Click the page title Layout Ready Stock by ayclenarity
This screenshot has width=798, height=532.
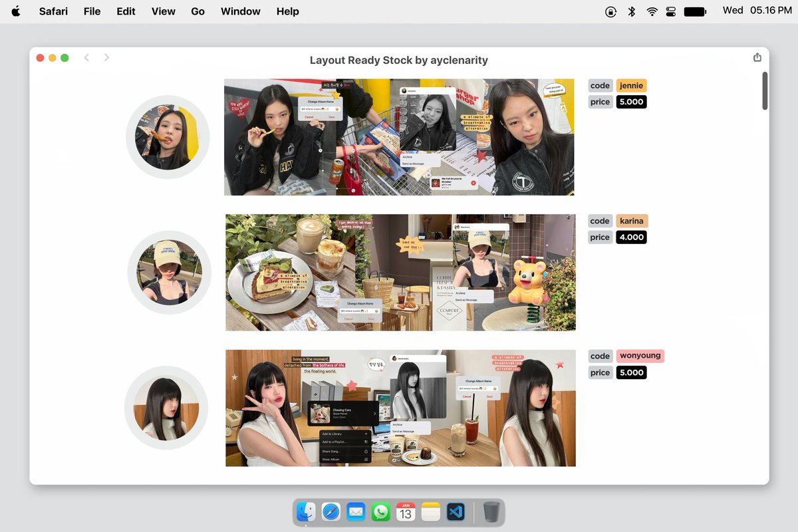click(399, 60)
